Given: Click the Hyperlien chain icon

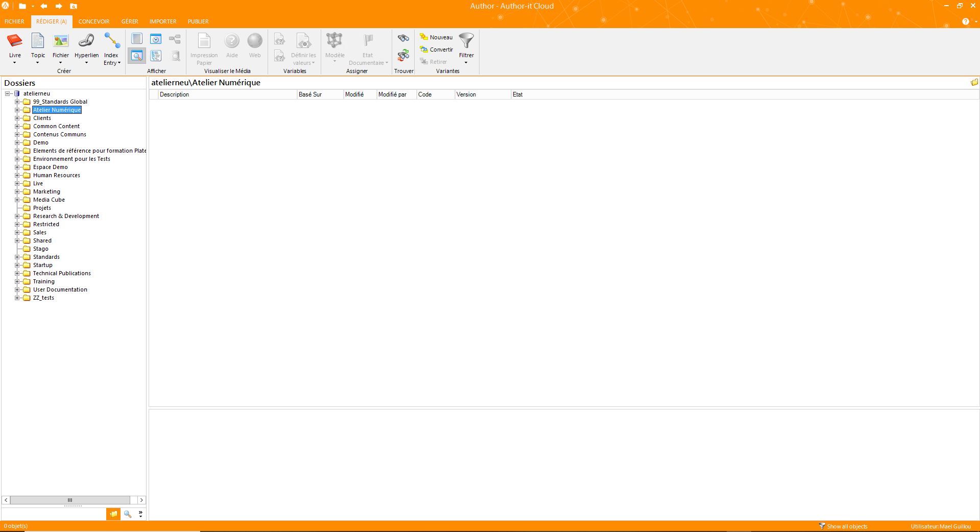Looking at the screenshot, I should tap(86, 41).
